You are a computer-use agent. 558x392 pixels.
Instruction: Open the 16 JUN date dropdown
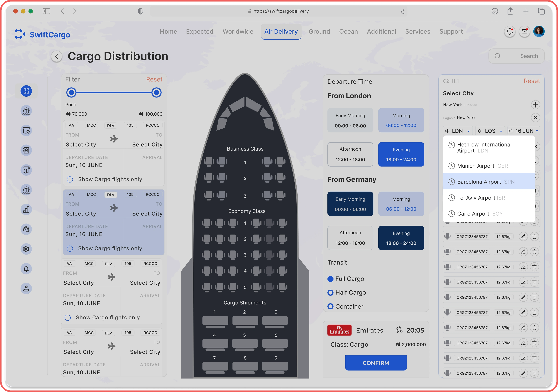[524, 131]
